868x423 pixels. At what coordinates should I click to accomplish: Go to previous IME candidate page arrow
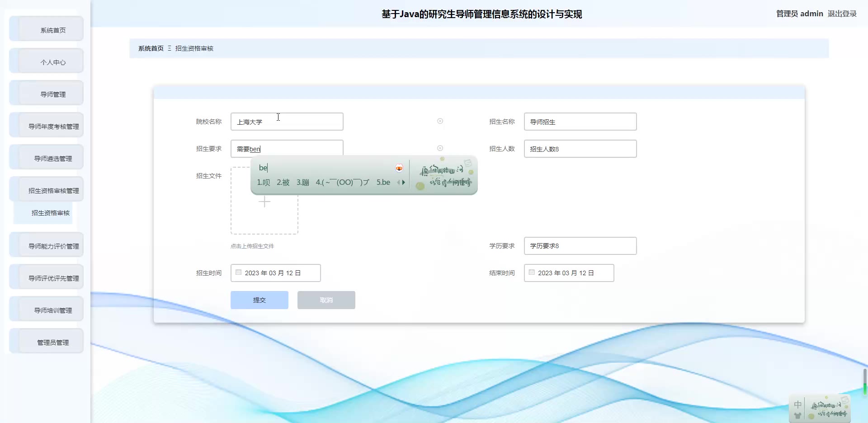[x=398, y=183]
